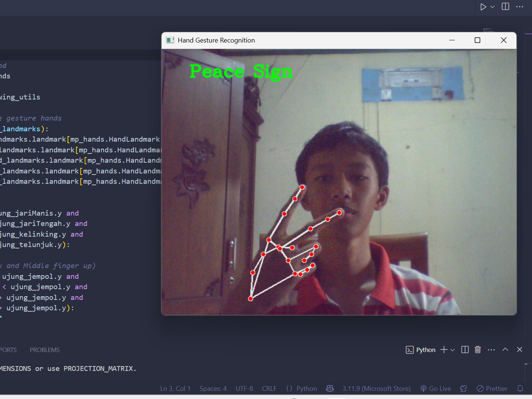
Task: Click the Prettier status item
Action: [492, 389]
